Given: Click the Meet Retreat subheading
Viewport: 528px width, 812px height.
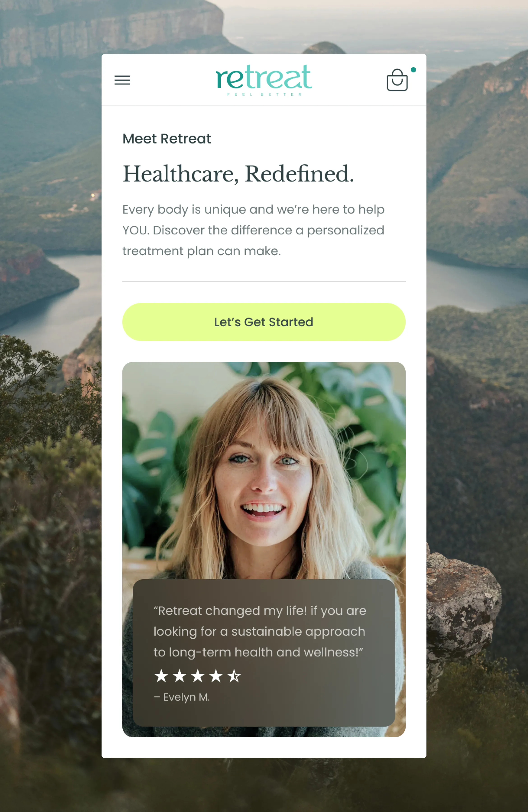Looking at the screenshot, I should click(167, 139).
